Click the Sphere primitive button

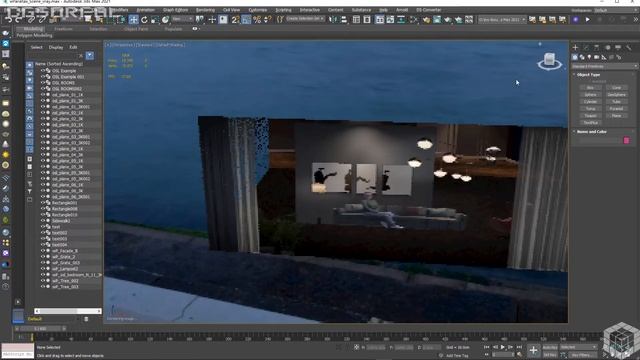[x=590, y=95]
